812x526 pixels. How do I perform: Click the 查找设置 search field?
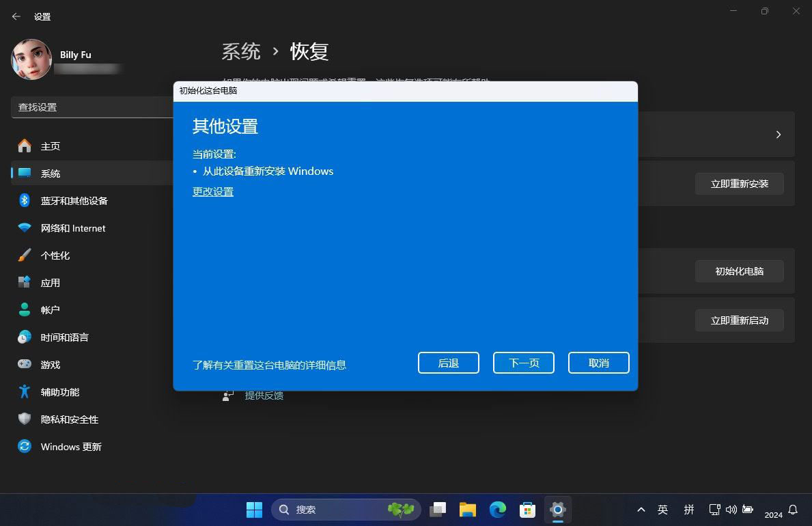pyautogui.click(x=92, y=107)
